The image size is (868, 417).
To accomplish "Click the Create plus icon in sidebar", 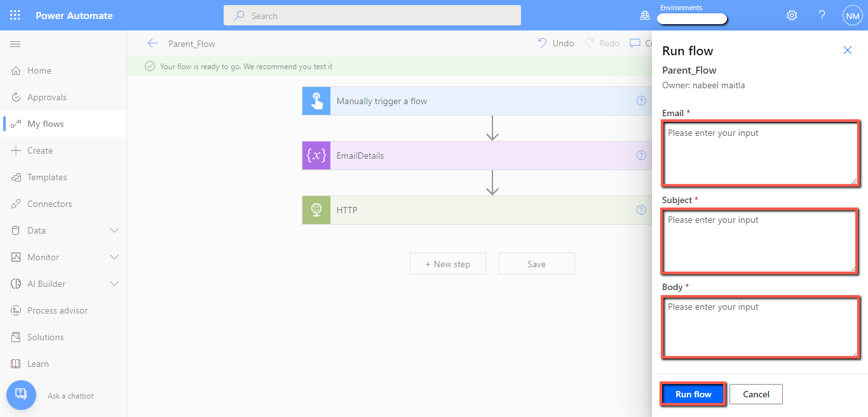I will click(x=17, y=150).
